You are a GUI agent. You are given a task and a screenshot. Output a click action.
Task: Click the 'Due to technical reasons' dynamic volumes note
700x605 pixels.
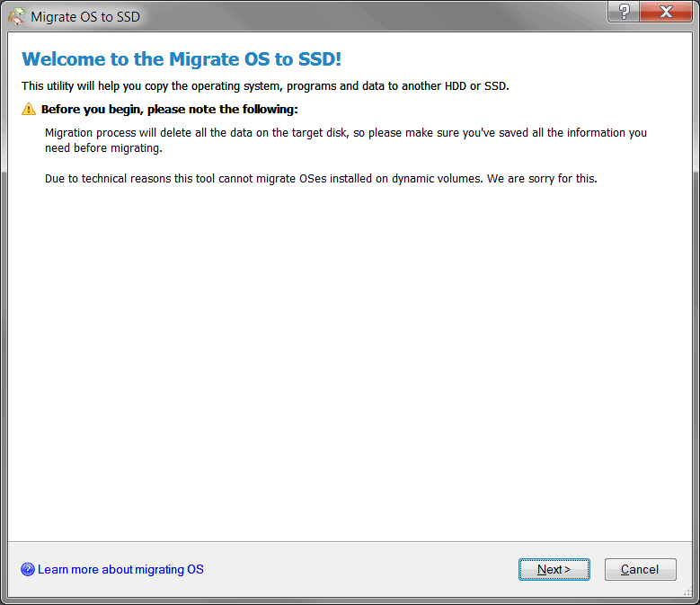321,179
